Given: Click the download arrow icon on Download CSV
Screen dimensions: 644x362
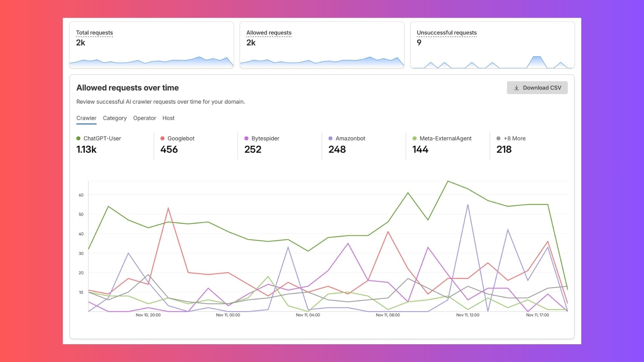Looking at the screenshot, I should pos(517,87).
